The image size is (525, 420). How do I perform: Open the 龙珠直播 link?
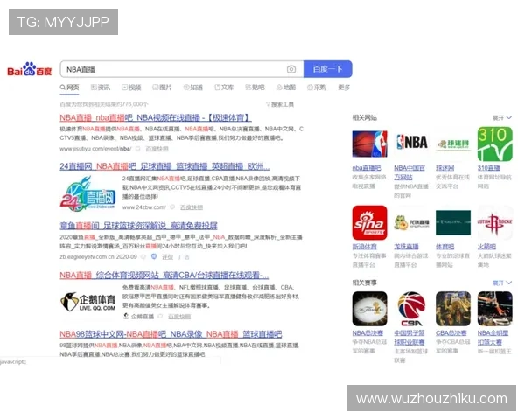pos(406,247)
